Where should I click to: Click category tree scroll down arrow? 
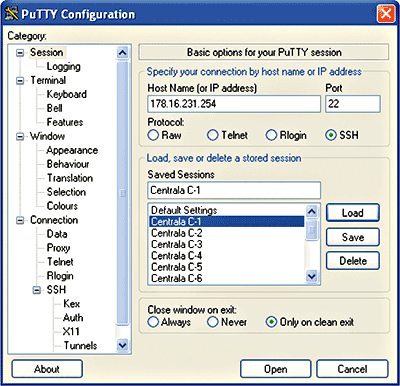pos(123,345)
